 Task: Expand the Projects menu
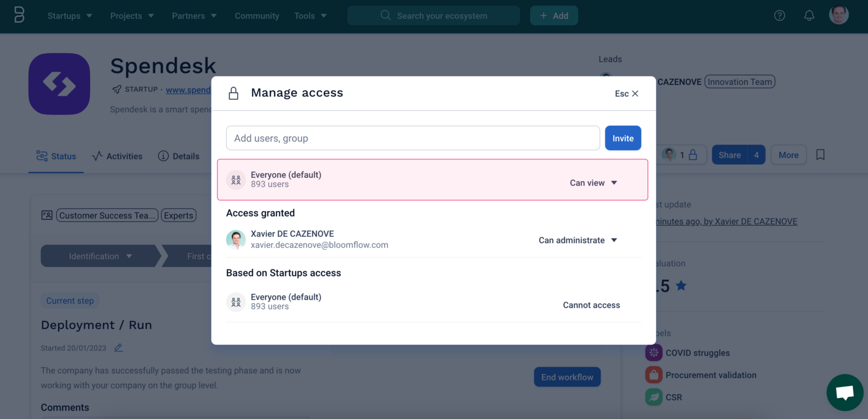tap(132, 16)
